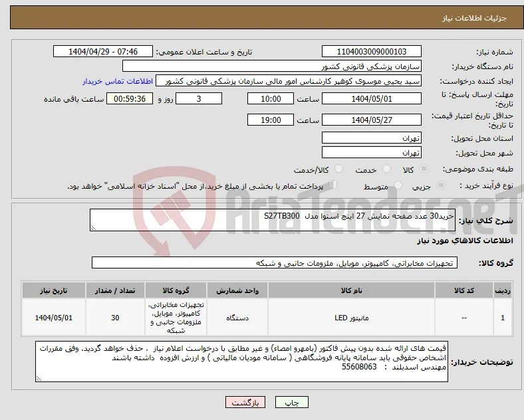Click the announcement date field 1404/04/29 - 07:46
524x420 pixels.
pos(103,52)
